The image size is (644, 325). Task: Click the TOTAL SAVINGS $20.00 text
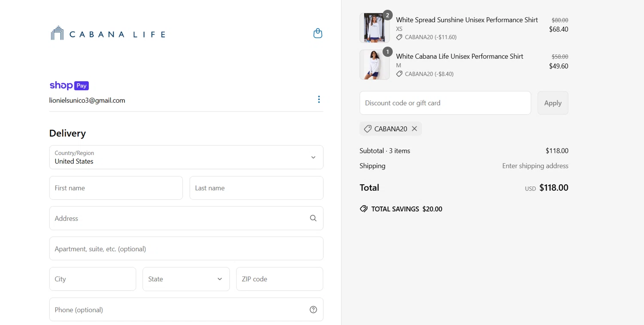pos(407,209)
